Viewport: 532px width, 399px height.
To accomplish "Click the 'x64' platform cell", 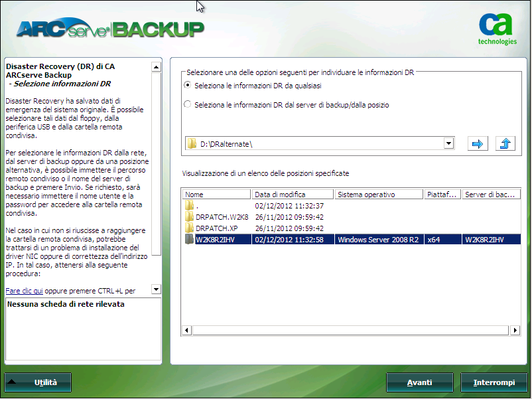I will click(434, 240).
